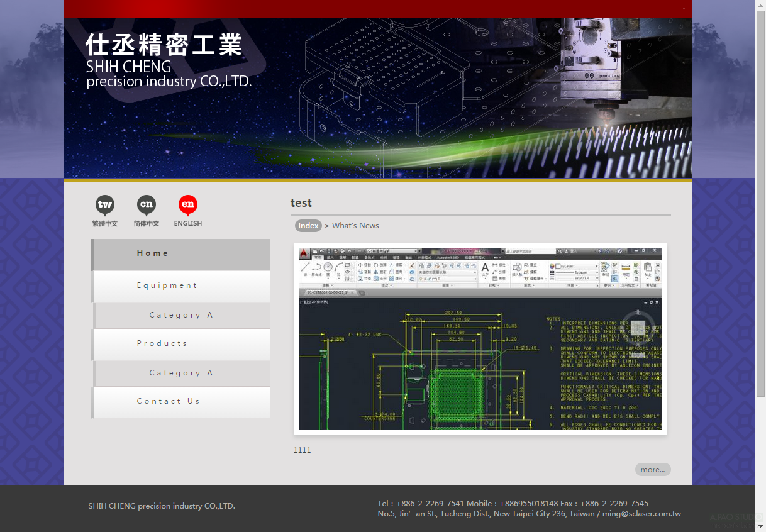Click the scrollbar up arrow
The height and width of the screenshot is (532, 766).
pos(760,4)
